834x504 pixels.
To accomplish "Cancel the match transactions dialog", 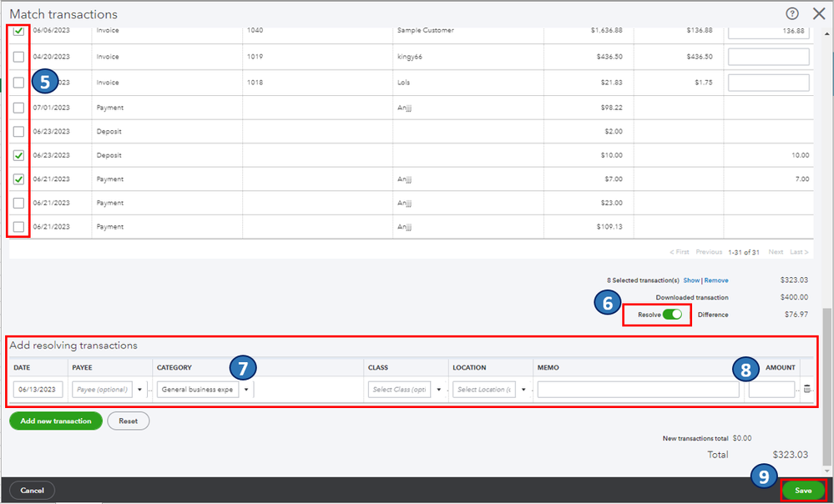I will [x=32, y=490].
